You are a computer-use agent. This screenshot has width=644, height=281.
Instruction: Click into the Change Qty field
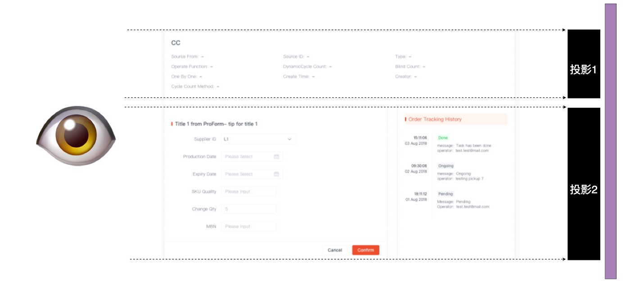pyautogui.click(x=248, y=209)
